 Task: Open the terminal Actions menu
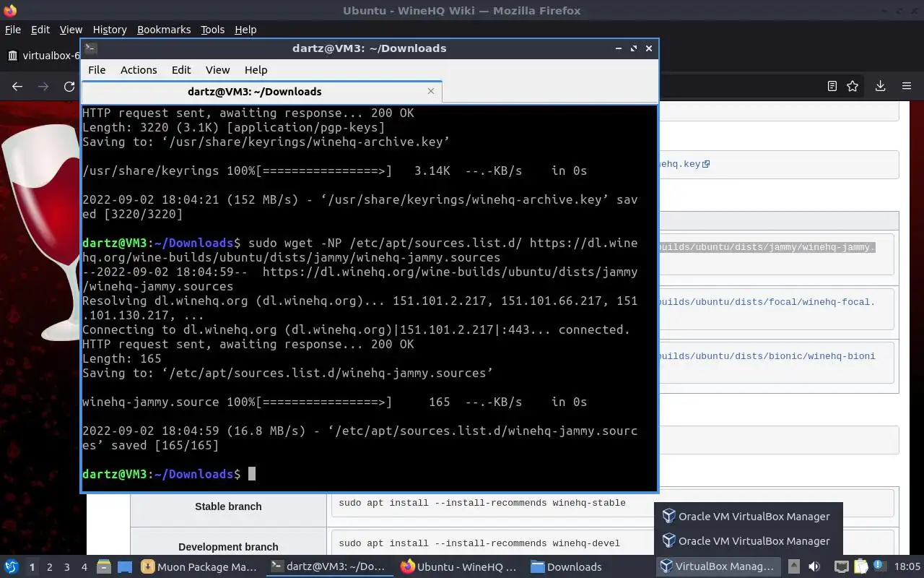pos(139,70)
